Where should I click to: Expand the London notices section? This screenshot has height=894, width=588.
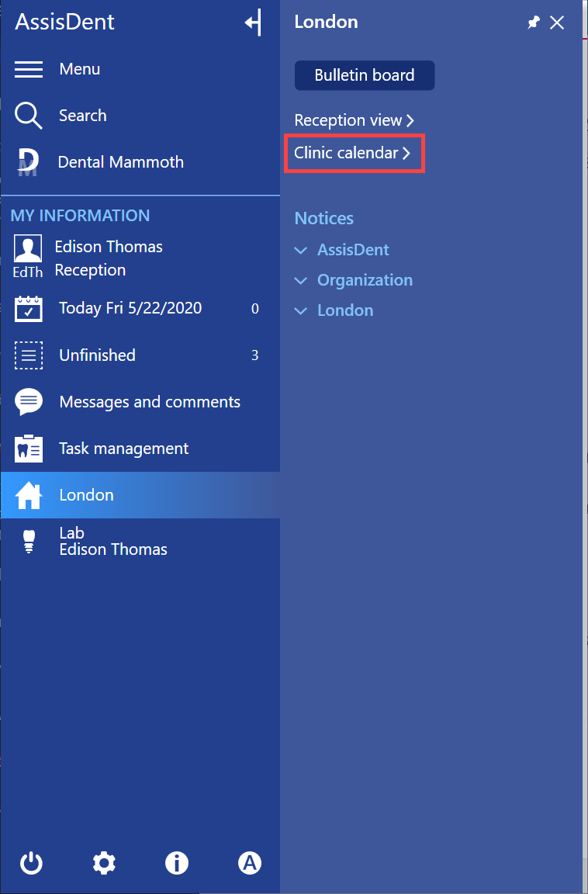click(x=334, y=310)
